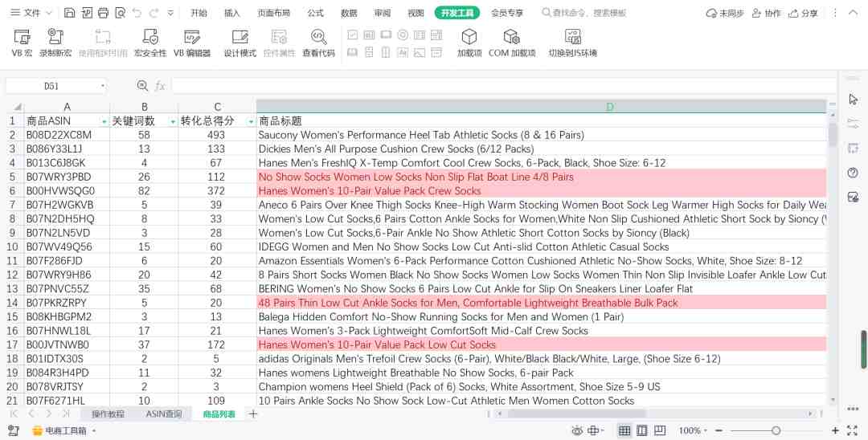Click the eye protection mode icon in status bar

point(577,430)
